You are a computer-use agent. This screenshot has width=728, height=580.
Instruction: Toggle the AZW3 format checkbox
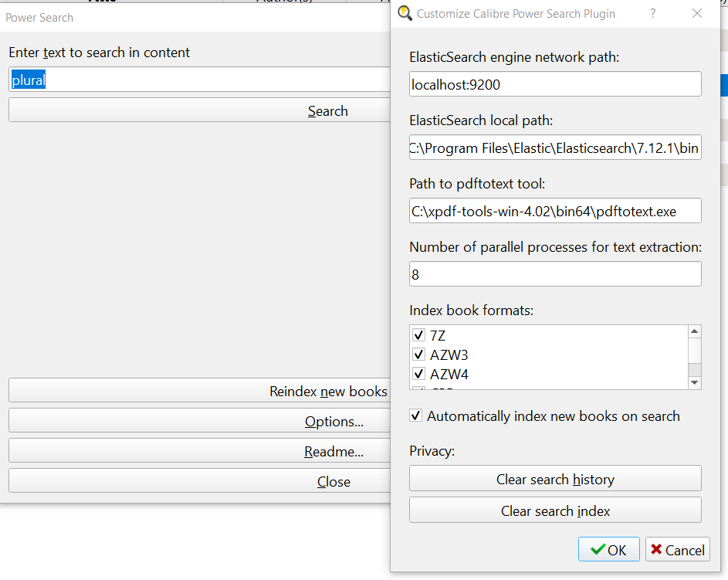pyautogui.click(x=419, y=355)
